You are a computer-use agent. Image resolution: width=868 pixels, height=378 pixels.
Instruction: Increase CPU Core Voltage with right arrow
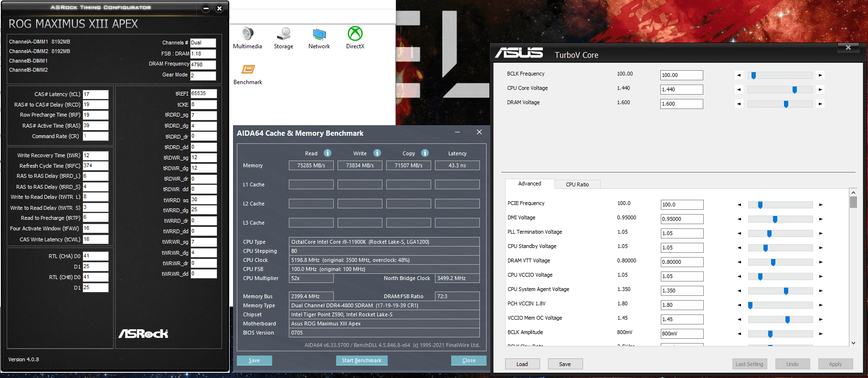pos(820,89)
